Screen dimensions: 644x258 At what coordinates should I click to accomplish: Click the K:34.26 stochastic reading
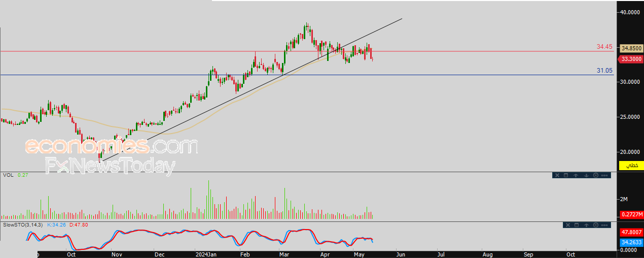coord(57,224)
